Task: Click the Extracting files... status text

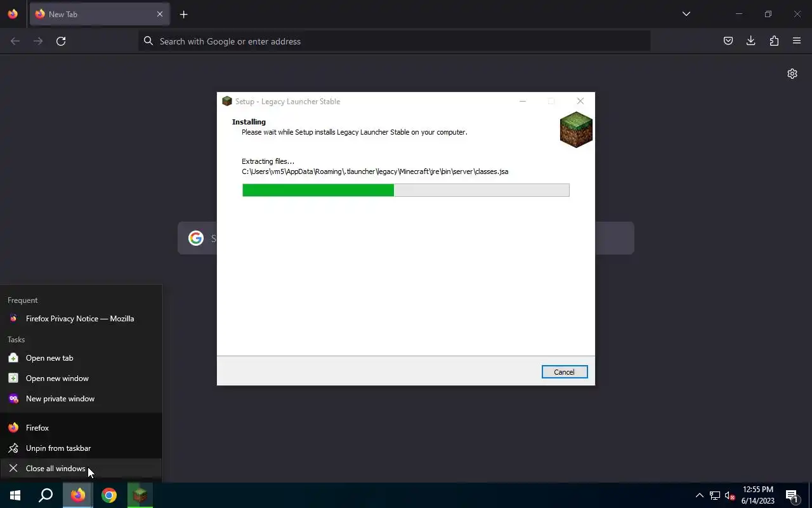Action: (x=268, y=161)
